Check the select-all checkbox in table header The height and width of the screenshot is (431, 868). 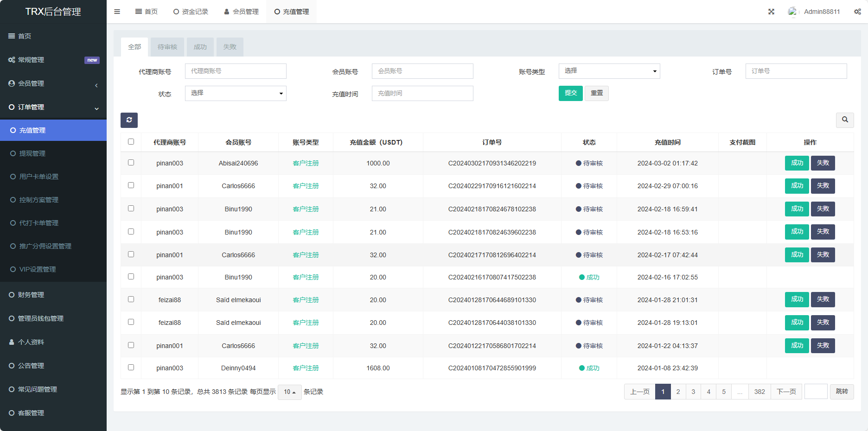coord(131,142)
